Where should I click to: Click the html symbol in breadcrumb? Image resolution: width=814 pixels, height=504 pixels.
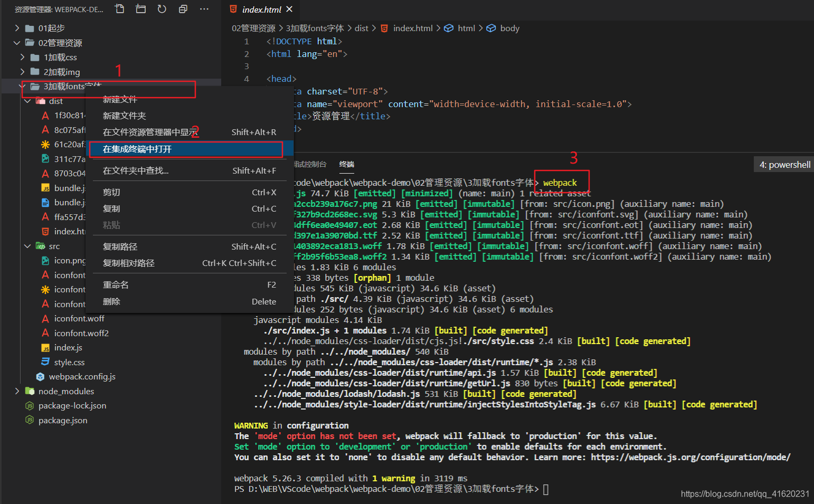(466, 28)
